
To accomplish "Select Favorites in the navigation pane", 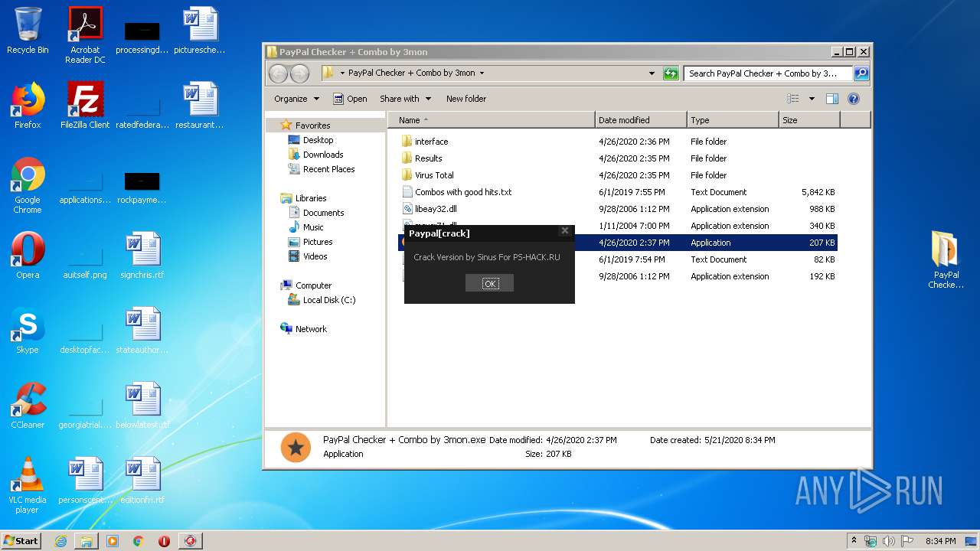I will point(312,126).
